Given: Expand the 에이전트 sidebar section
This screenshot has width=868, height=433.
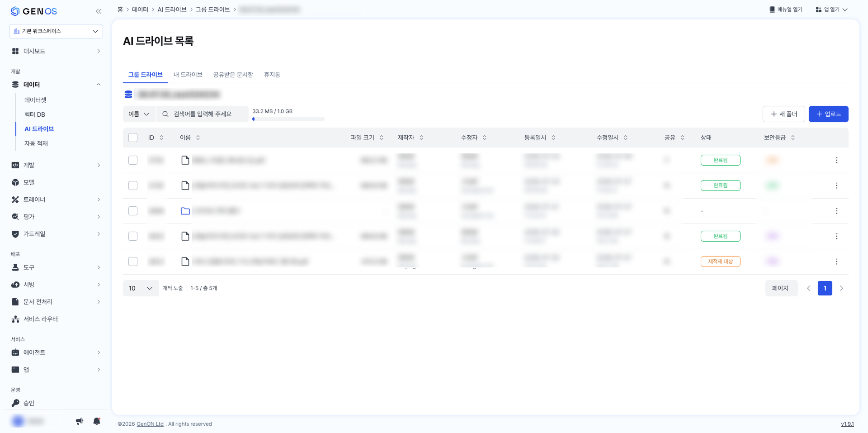Looking at the screenshot, I should click(x=99, y=352).
